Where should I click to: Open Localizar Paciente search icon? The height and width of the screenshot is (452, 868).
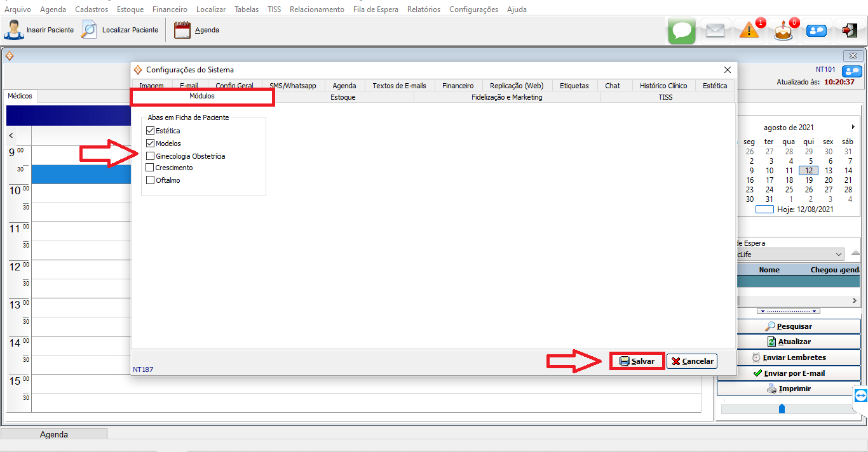89,30
